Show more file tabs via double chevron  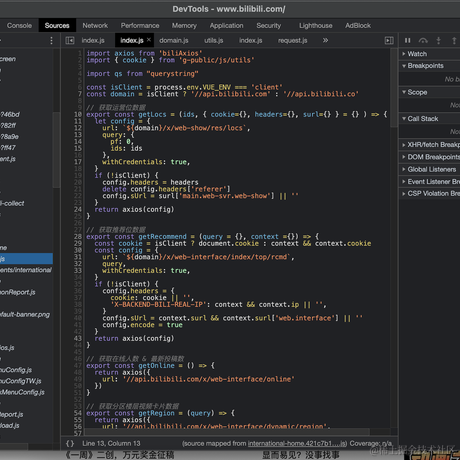[325, 40]
